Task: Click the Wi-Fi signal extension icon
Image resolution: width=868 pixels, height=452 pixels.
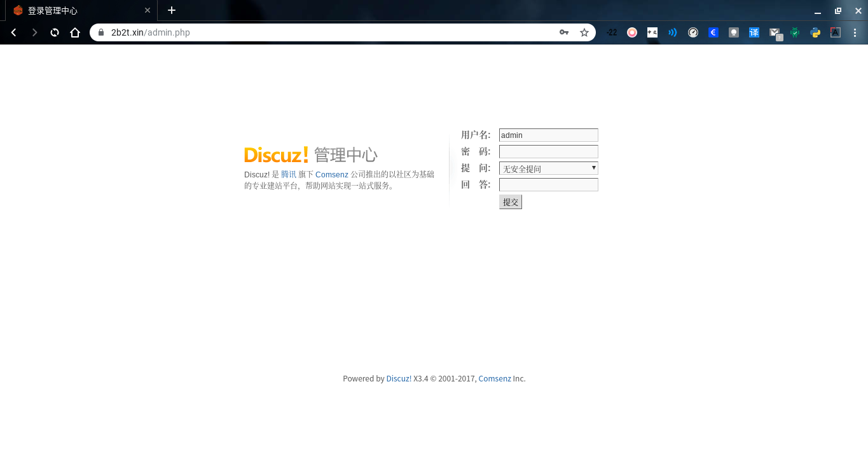Action: pos(673,32)
